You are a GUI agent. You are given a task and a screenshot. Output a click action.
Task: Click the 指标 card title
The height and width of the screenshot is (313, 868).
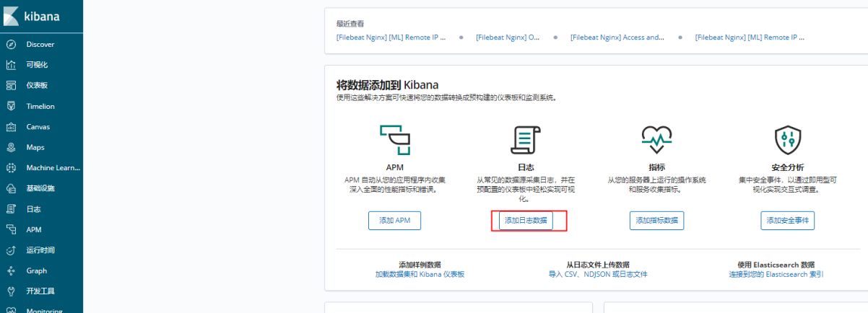point(656,167)
